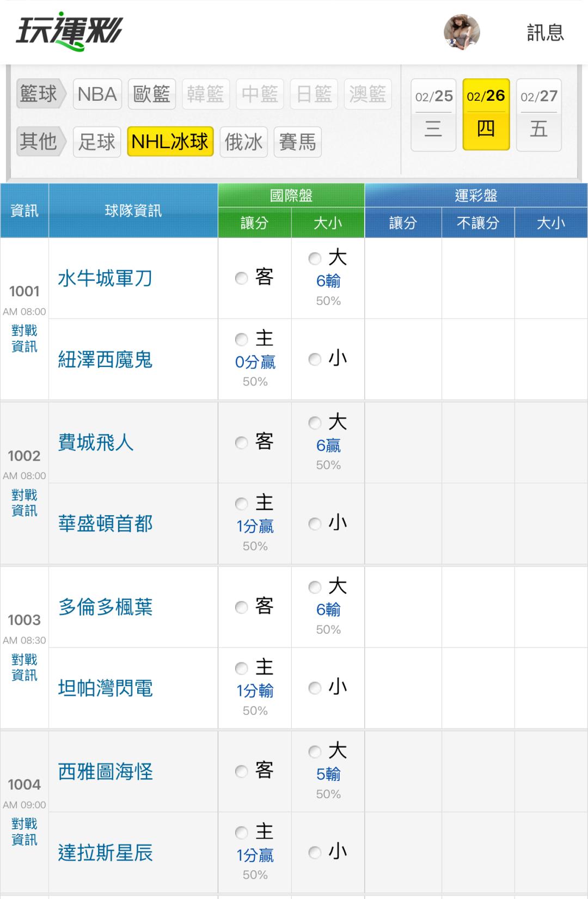
Task: Pick 主 spread for 華盛頓首都
Action: (x=241, y=504)
